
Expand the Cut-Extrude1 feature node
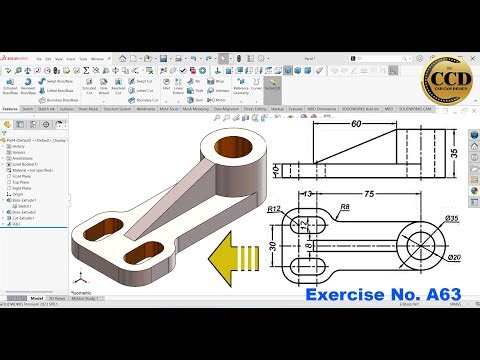click(x=4, y=218)
